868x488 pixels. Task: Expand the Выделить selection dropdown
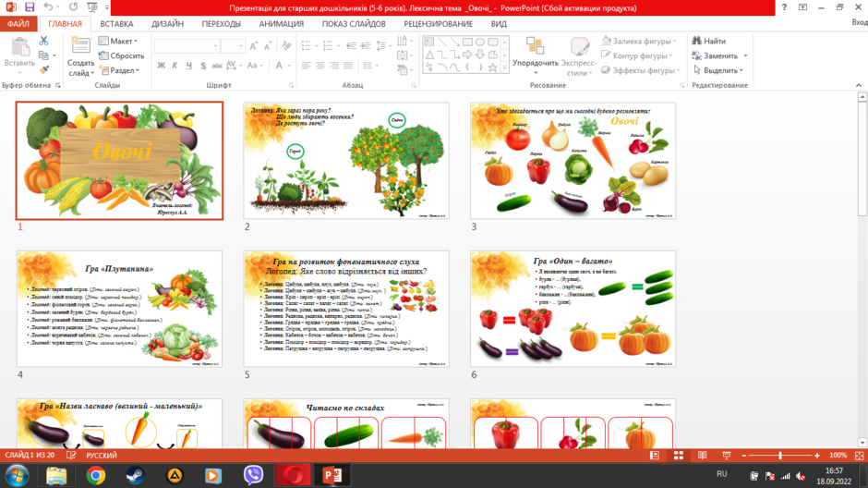(718, 70)
